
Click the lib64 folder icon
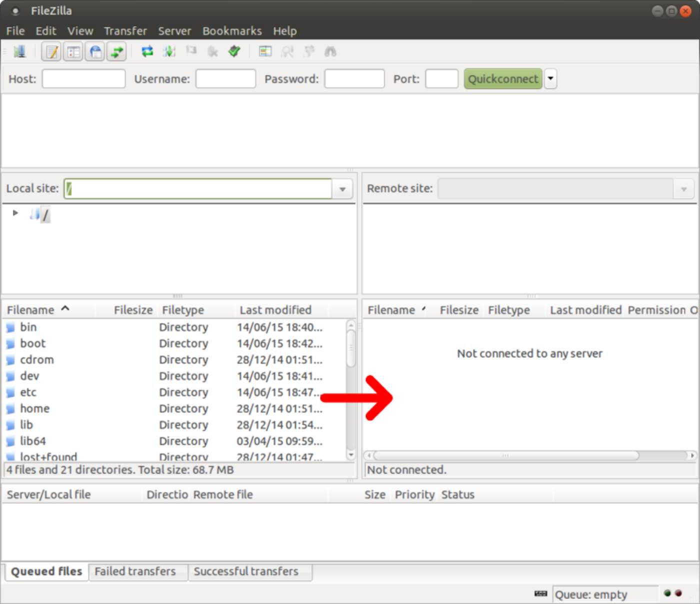point(10,442)
